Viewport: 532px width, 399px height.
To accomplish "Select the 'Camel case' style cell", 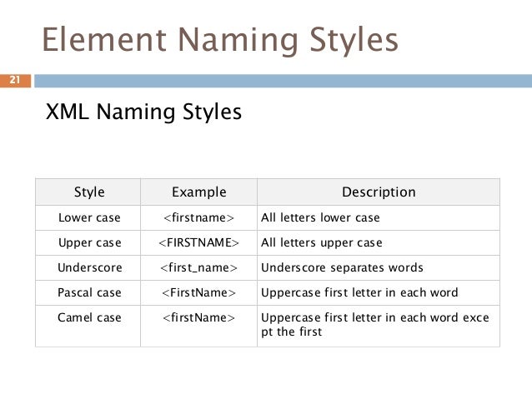I will tap(88, 327).
